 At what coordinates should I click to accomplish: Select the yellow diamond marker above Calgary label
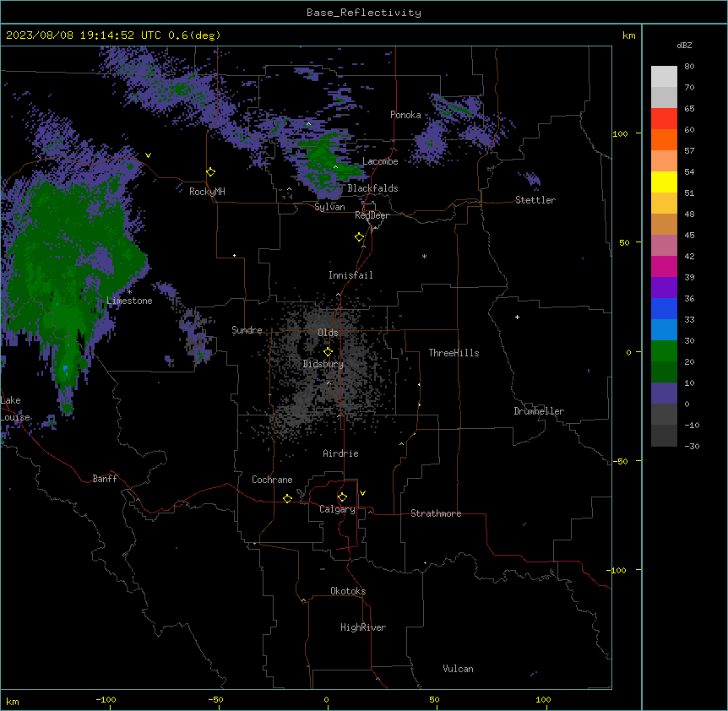(x=343, y=497)
